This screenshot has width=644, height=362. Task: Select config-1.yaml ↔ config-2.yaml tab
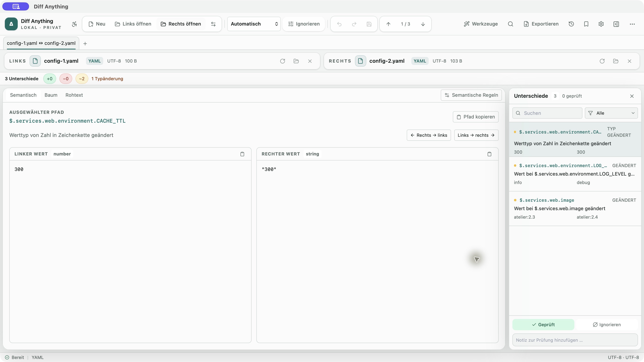click(41, 43)
